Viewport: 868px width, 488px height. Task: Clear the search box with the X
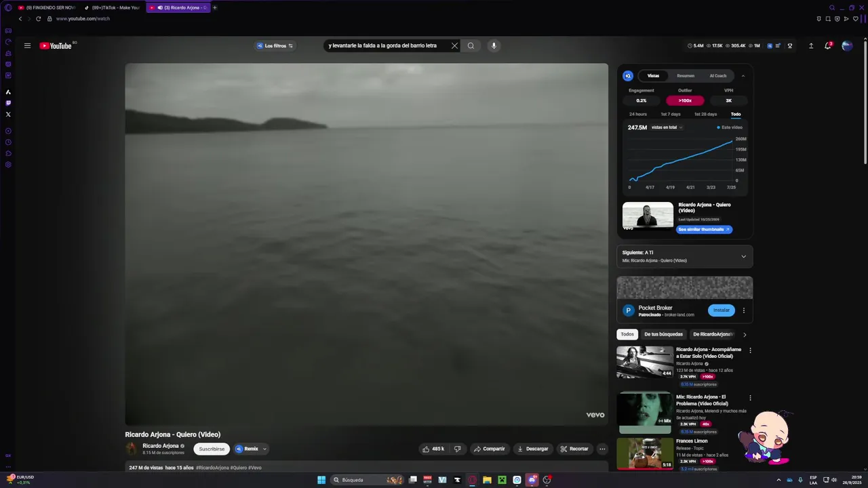point(454,45)
